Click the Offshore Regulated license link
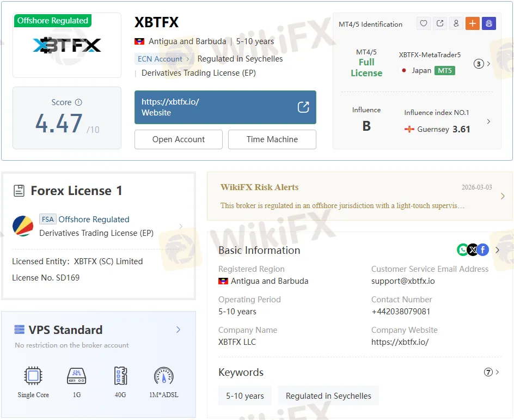This screenshot has height=420, width=514. point(94,220)
